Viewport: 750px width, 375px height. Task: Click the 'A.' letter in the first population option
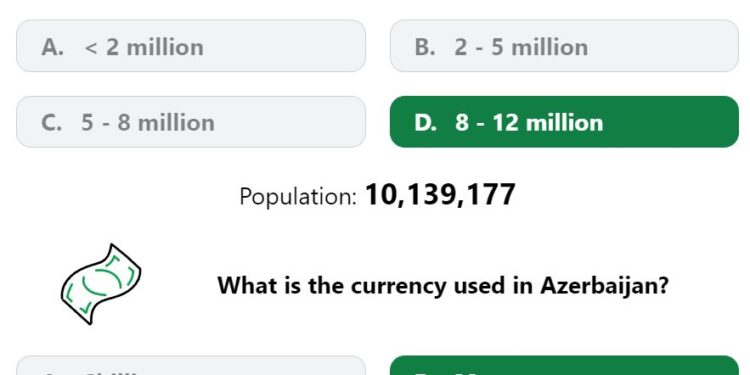tap(52, 47)
